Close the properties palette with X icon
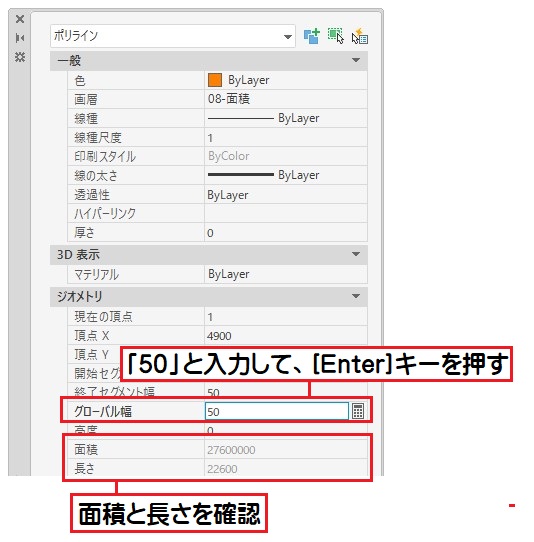The width and height of the screenshot is (534, 542). click(20, 19)
